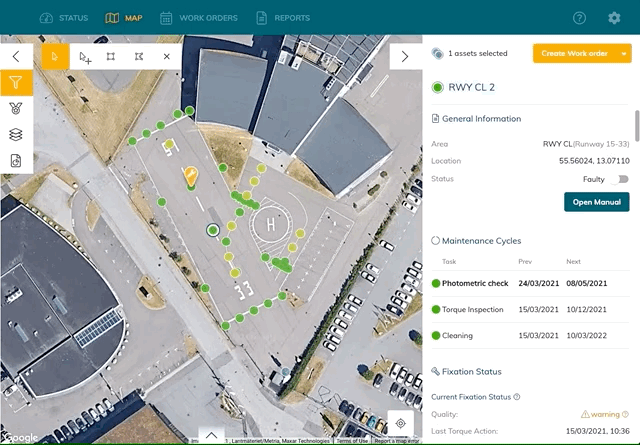Open the map layers panel
The image size is (640, 445).
tap(16, 134)
